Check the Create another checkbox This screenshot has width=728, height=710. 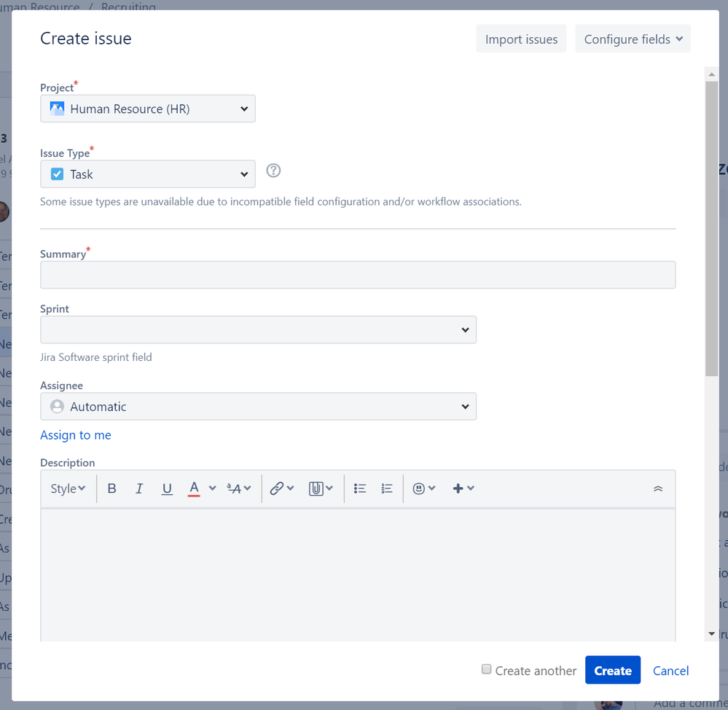486,669
